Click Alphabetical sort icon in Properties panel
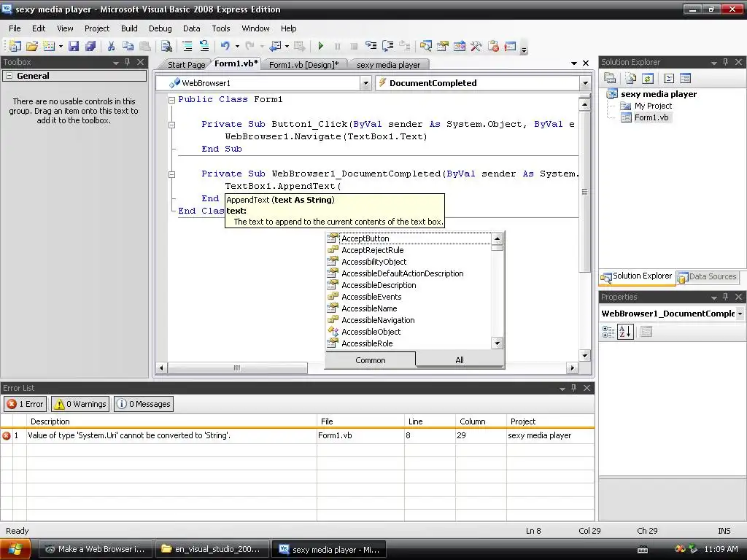The width and height of the screenshot is (747, 560). point(625,332)
